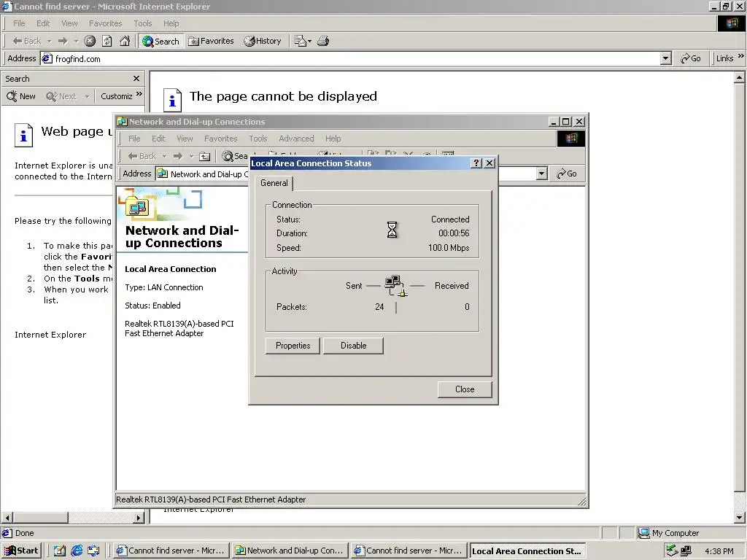747x560 pixels.
Task: Click Close button in status dialog
Action: 465,389
